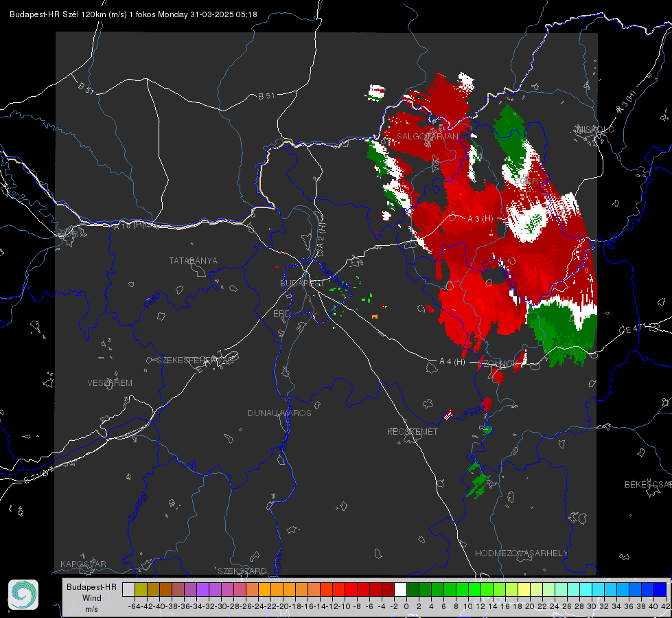Pick the bright green swatch between 10 and 12
Screen dimensions: 672x618
(x=474, y=590)
